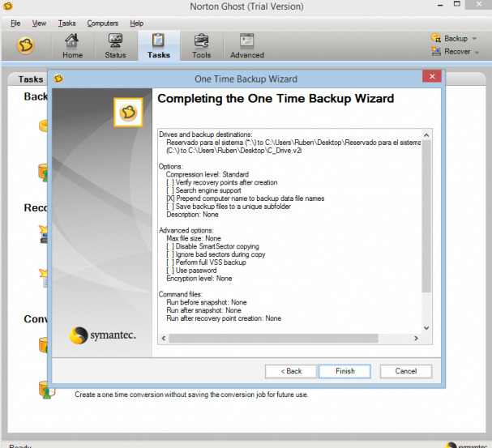Click 'Prepend computer name to backup data file names'
Image resolution: width=492 pixels, height=448 pixels.
point(246,198)
